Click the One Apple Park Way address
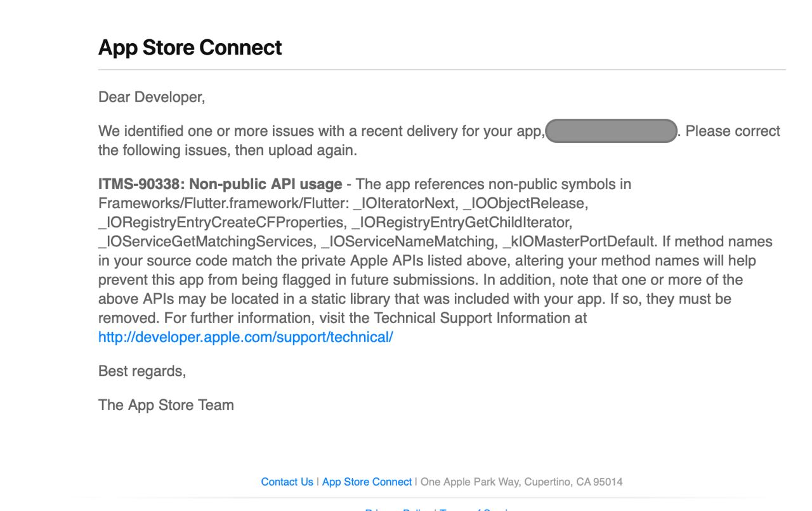Image resolution: width=812 pixels, height=511 pixels. click(521, 482)
